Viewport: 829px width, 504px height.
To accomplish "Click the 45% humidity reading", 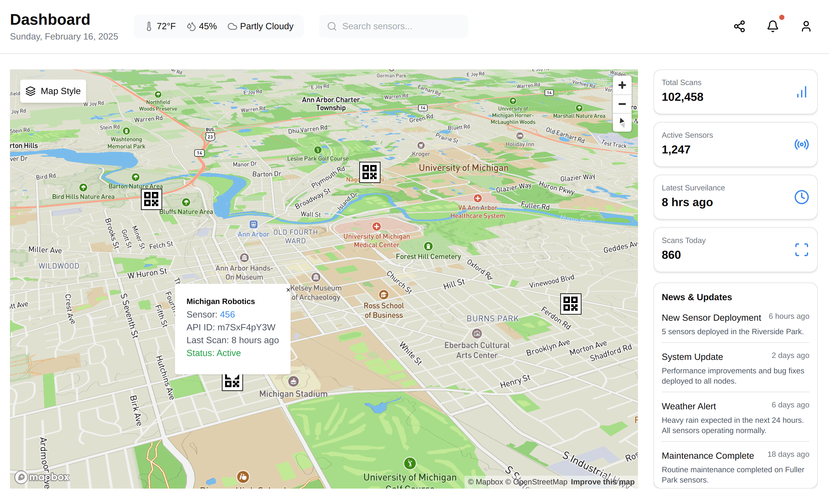I will click(x=208, y=26).
